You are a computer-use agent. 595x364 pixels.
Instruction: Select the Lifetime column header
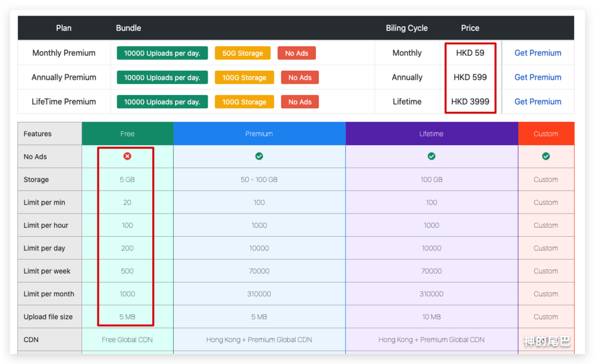(x=431, y=134)
